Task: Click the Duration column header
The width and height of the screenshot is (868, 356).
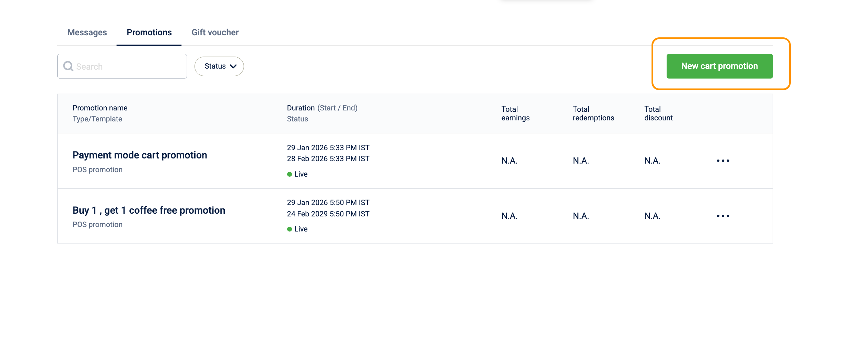Action: point(301,108)
